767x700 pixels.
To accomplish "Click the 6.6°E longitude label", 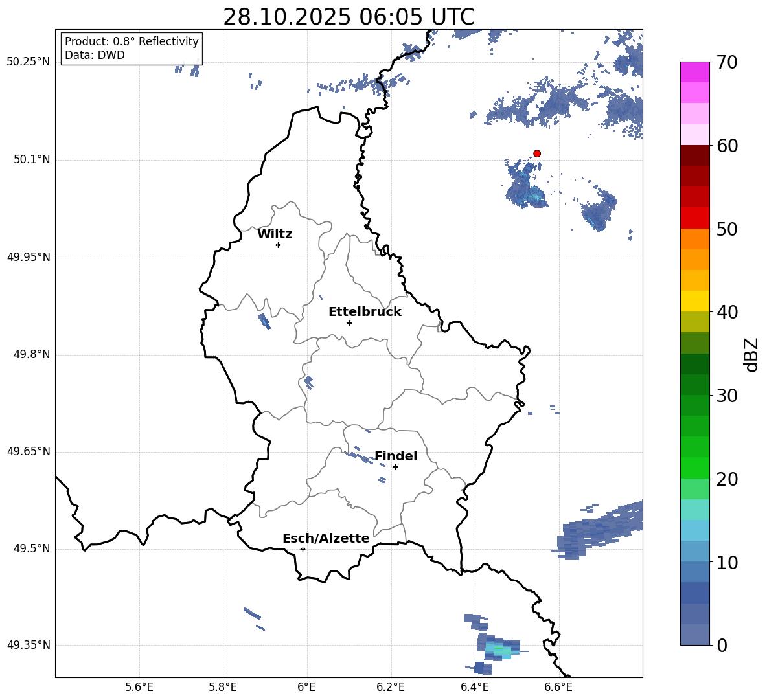I will 558,687.
